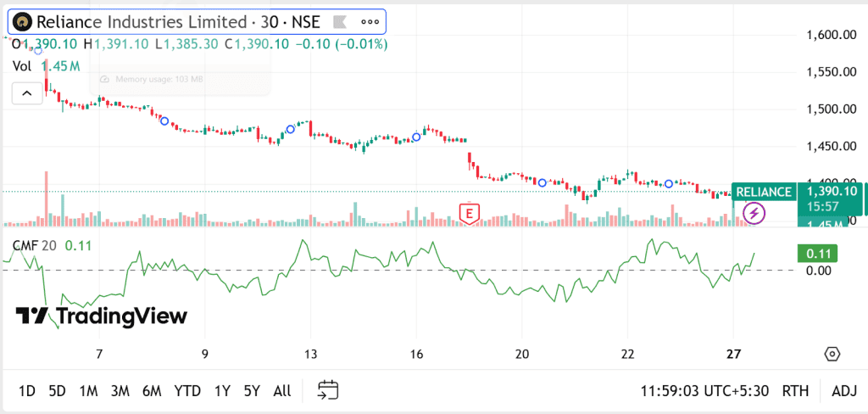Click the purple lightning bolt icon
Screen dimensions: 868x414
coord(754,213)
